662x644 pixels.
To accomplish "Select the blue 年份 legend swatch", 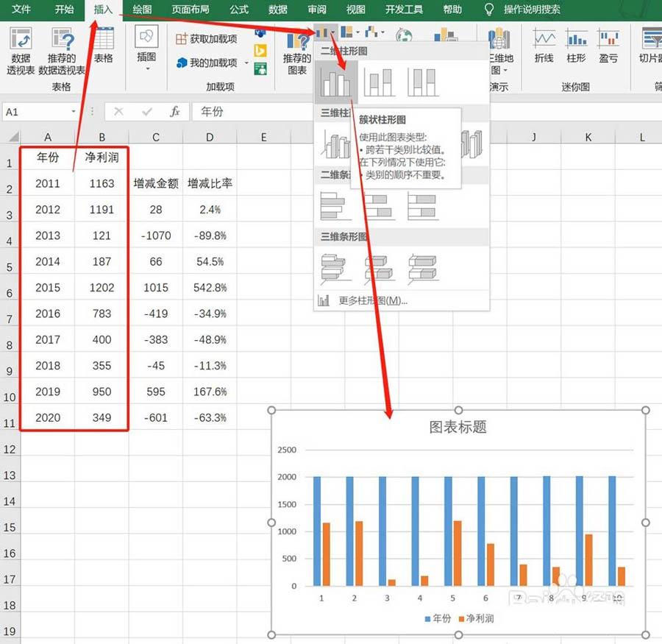I will (x=427, y=619).
